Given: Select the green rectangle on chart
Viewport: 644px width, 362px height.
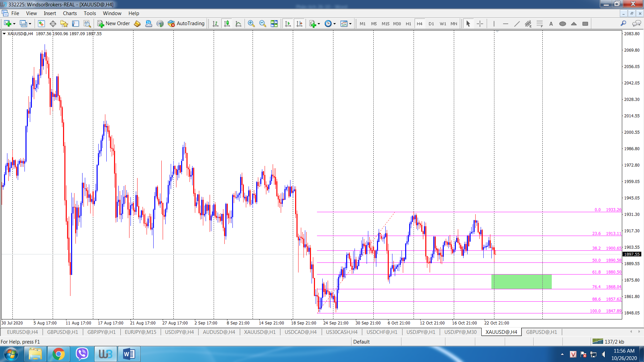Looking at the screenshot, I should (521, 282).
